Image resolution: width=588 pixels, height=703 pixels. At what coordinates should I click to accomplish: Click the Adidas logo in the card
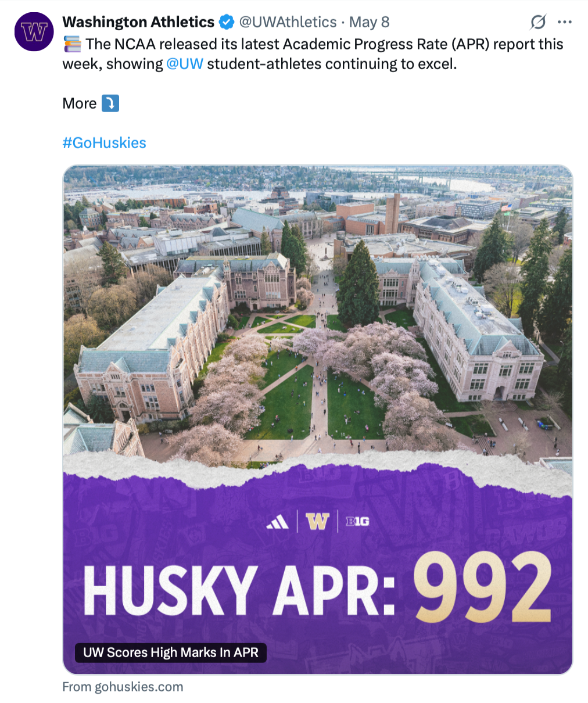point(278,522)
